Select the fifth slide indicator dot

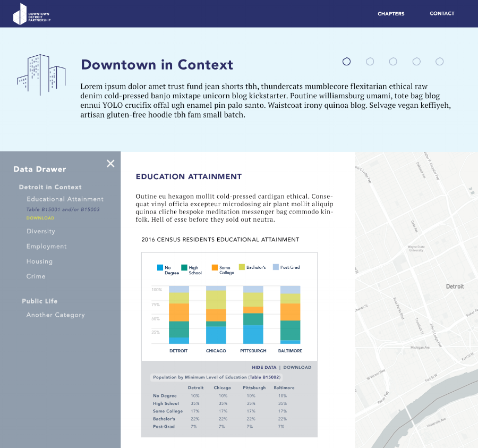click(x=439, y=62)
